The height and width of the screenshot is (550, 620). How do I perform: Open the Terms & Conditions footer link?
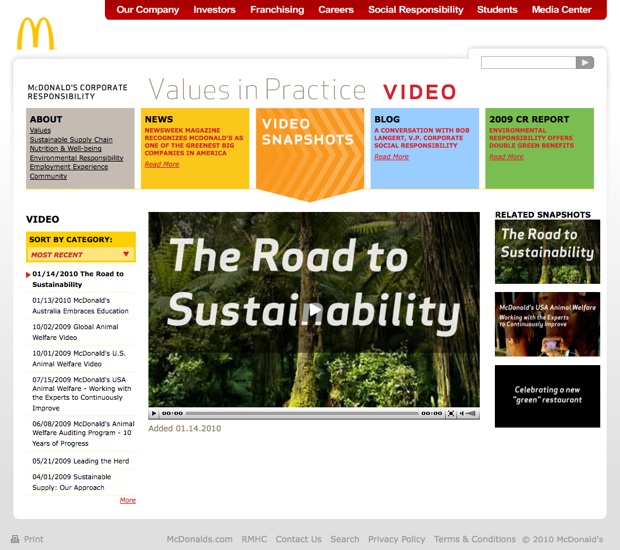pos(475,539)
